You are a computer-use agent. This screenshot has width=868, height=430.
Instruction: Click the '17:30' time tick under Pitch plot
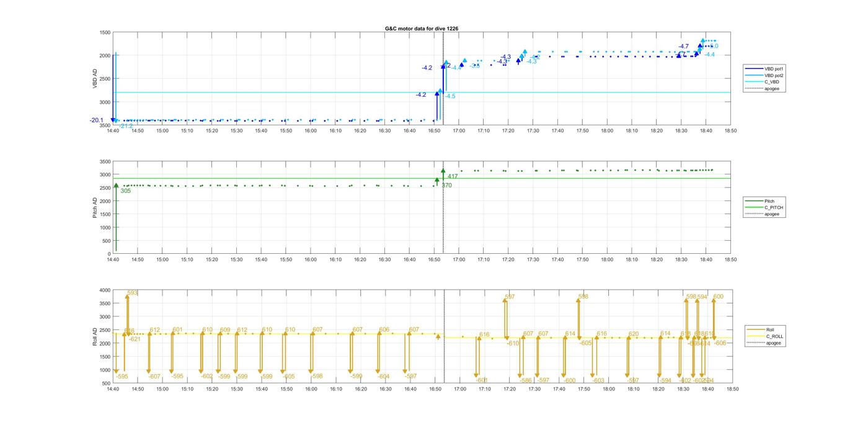click(533, 260)
